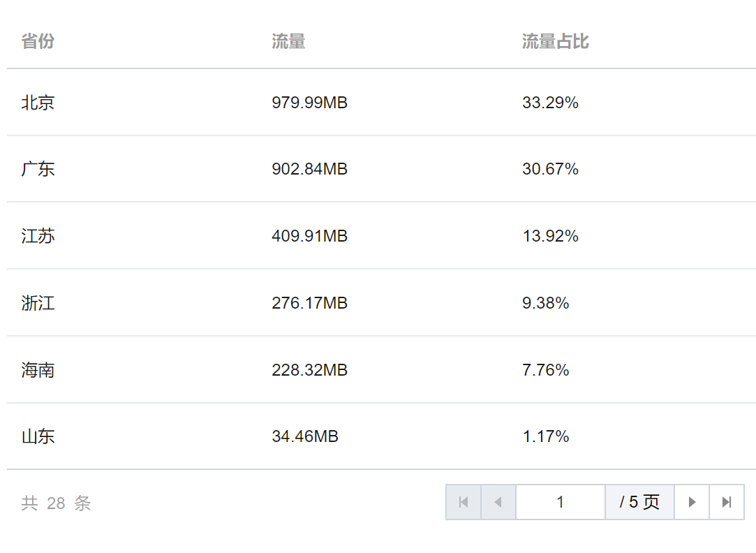Click the page number input field

pos(561,502)
